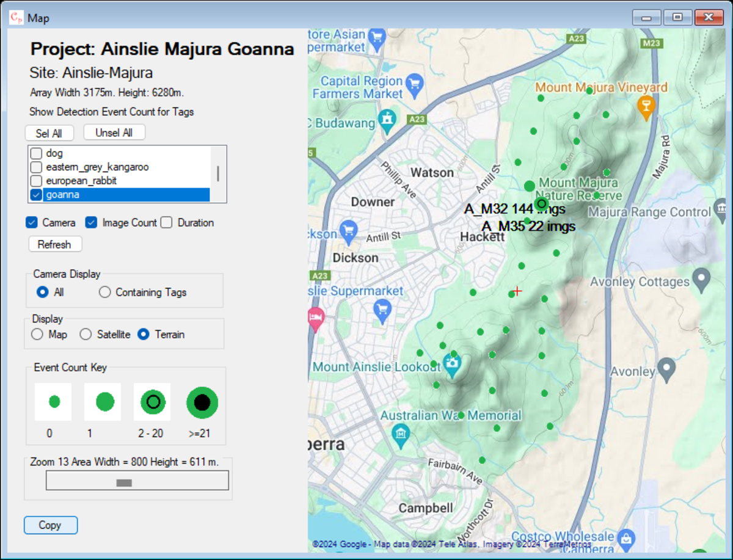
Task: Click the shopping cart pin at Capital Region Farmers Market
Action: click(x=415, y=82)
